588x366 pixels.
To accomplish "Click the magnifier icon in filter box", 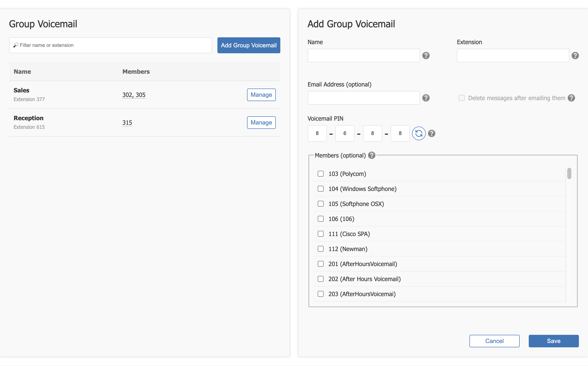I will pyautogui.click(x=16, y=45).
